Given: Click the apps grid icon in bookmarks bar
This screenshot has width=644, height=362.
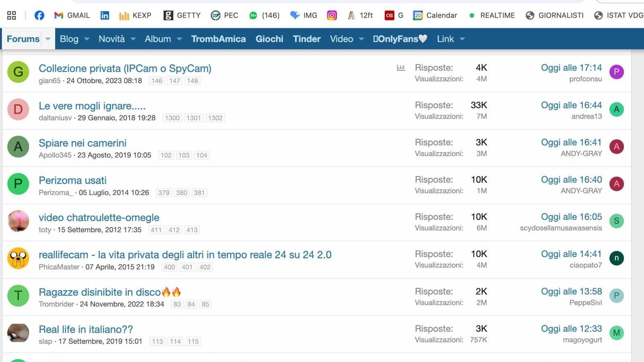Looking at the screenshot, I should coord(11,15).
